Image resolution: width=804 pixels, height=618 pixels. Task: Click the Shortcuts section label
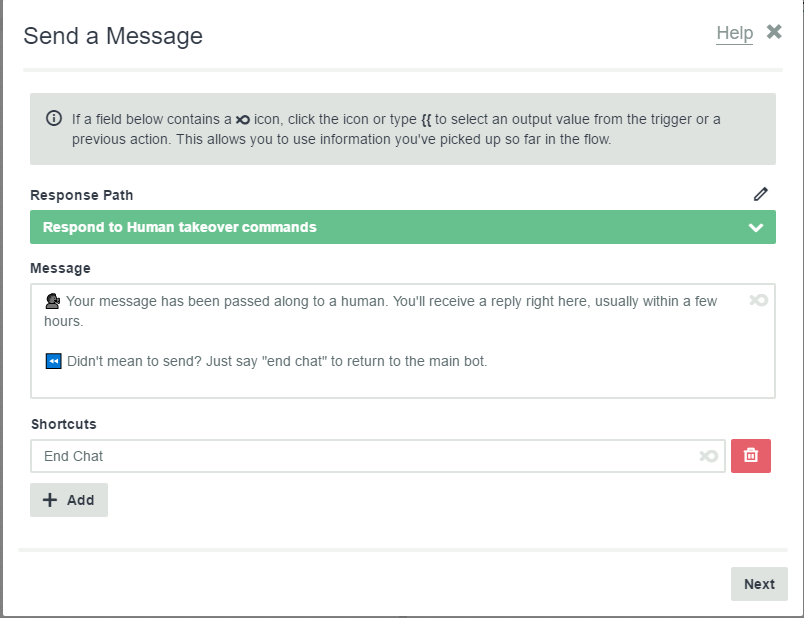[x=64, y=424]
